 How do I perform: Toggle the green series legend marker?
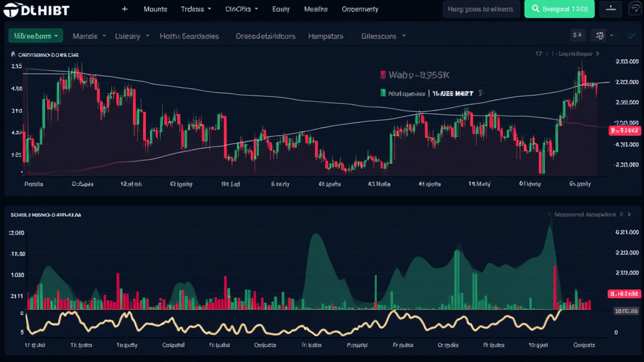click(x=382, y=93)
